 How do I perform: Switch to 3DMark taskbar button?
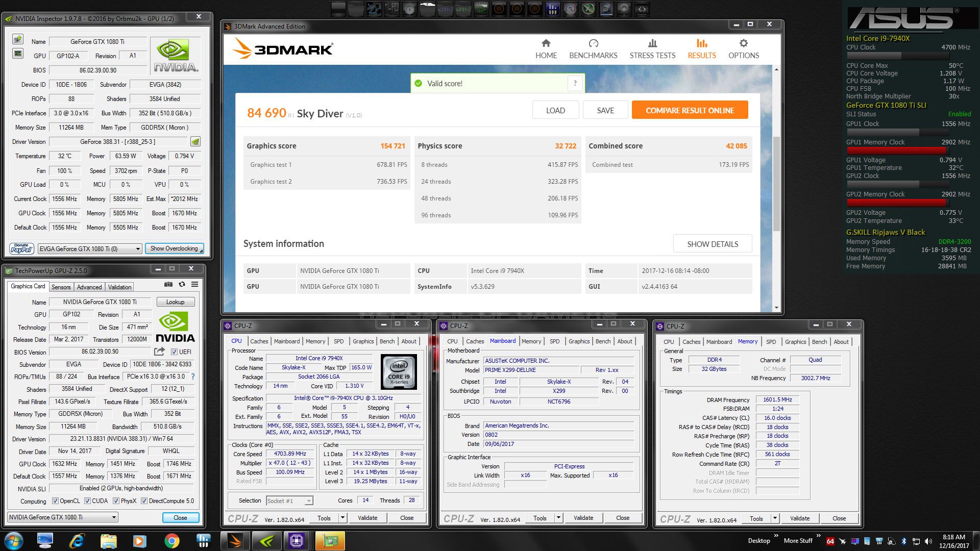tap(235, 541)
